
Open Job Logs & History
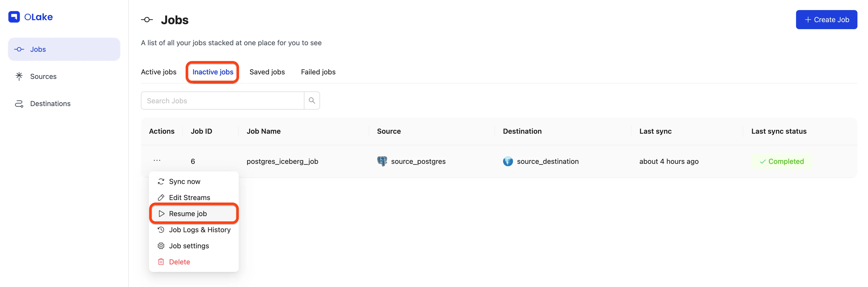click(200, 230)
